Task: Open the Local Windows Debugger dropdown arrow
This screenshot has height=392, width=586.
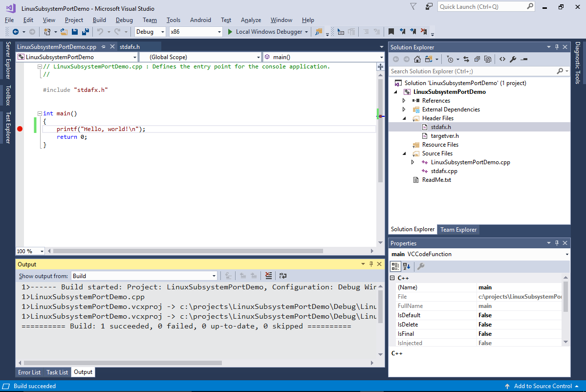Action: (x=306, y=32)
